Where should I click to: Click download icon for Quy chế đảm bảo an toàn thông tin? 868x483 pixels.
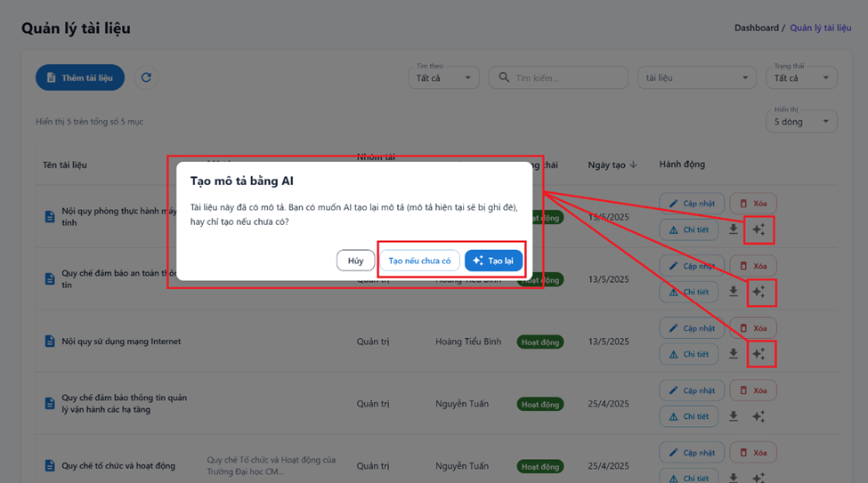(x=733, y=292)
